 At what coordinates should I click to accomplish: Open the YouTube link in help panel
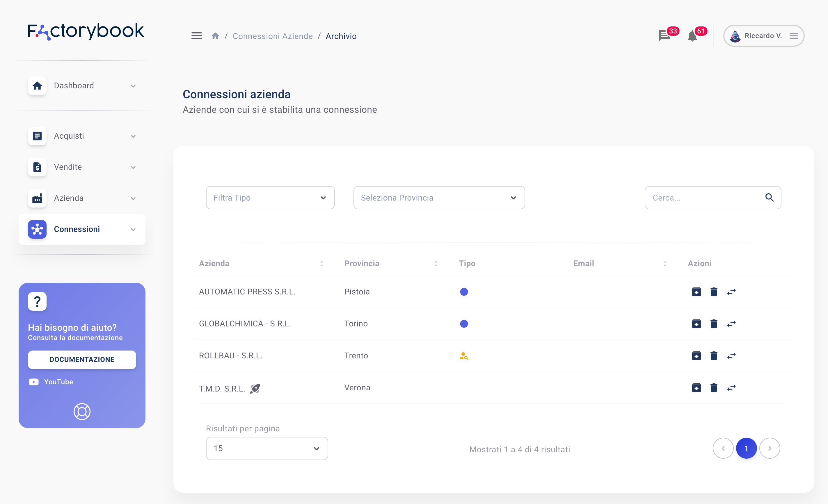[x=58, y=382]
